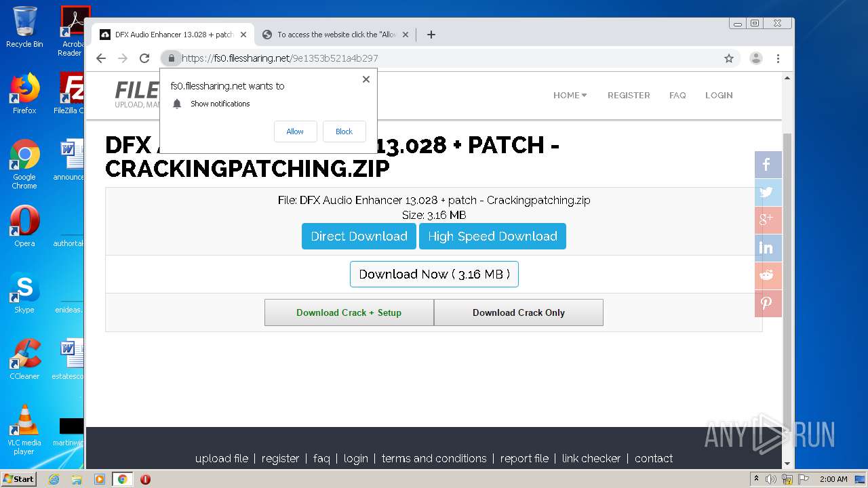The height and width of the screenshot is (488, 868).
Task: Click Internet Explorer taskbar icon
Action: (54, 479)
